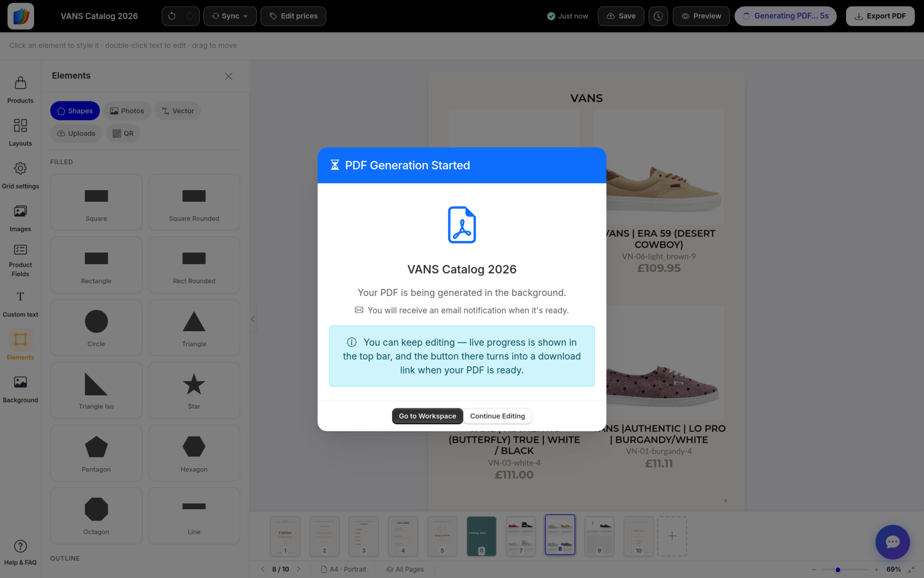Close the Elements panel

(229, 76)
